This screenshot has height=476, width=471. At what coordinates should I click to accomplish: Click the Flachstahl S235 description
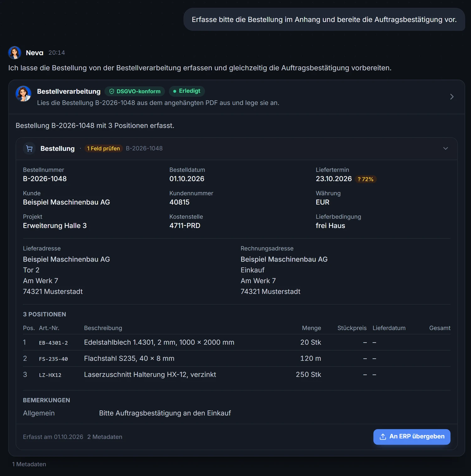(x=129, y=359)
